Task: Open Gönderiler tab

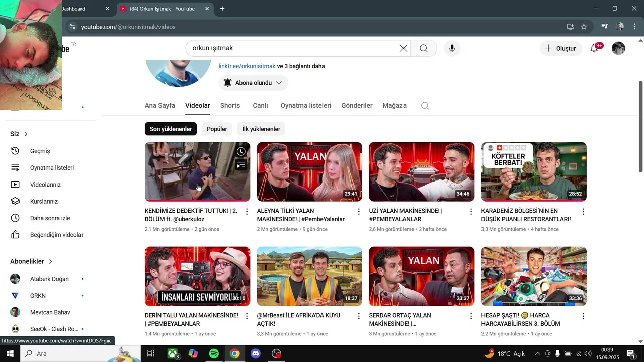Action: (357, 106)
